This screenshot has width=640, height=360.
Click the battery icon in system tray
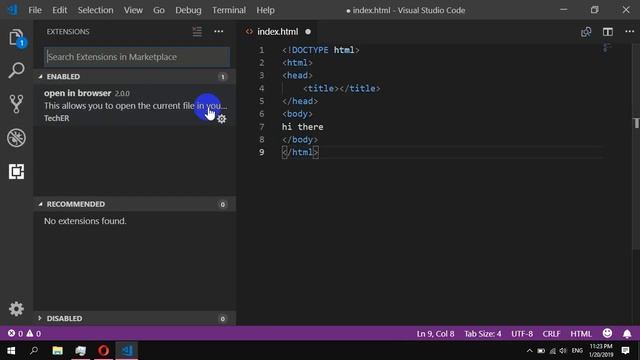541,351
